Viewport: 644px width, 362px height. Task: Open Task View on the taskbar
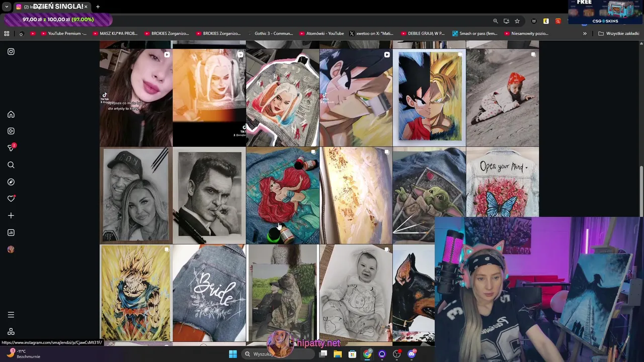pyautogui.click(x=324, y=354)
